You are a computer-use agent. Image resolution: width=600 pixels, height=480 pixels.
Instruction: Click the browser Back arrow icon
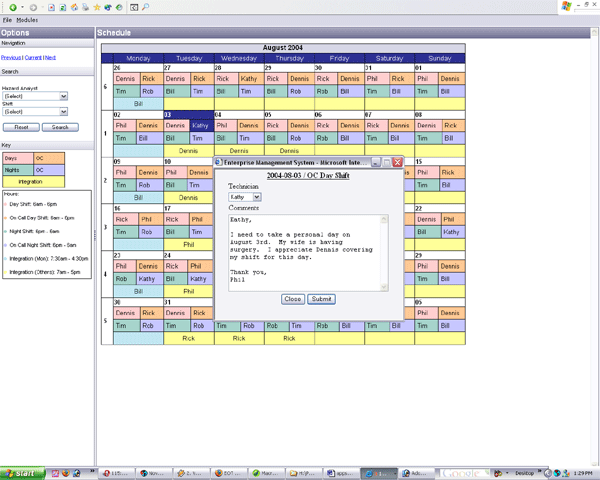12,6
